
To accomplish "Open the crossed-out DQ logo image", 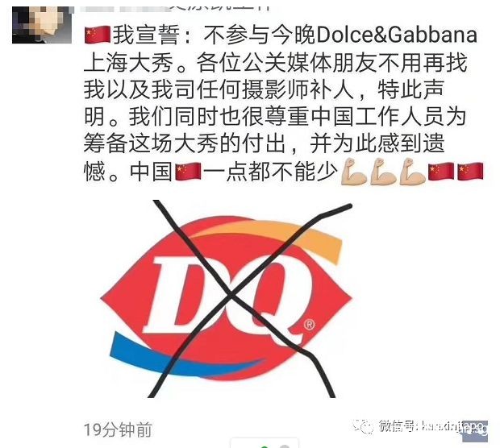I will (226, 299).
